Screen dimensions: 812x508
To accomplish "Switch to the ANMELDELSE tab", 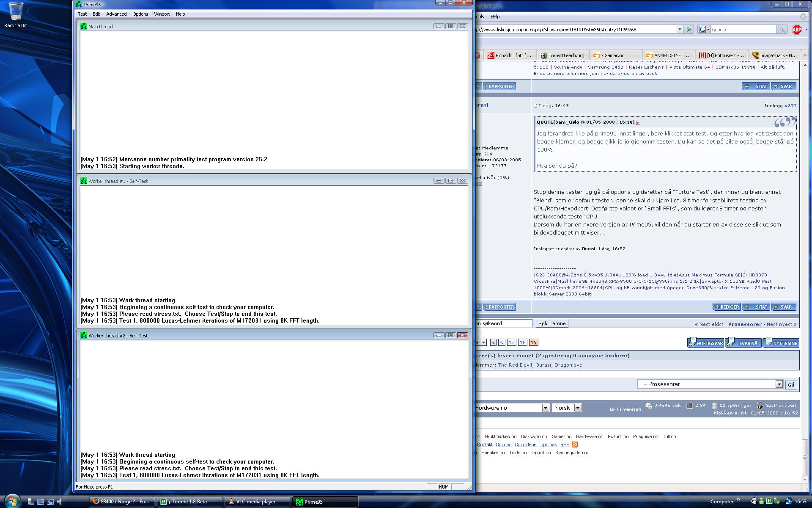I will pyautogui.click(x=668, y=55).
